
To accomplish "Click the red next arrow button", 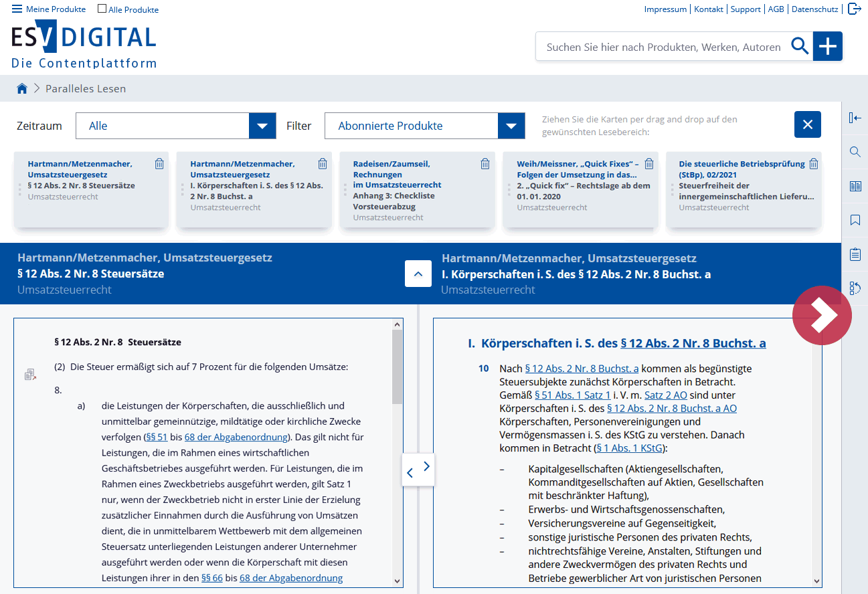I will tap(822, 316).
